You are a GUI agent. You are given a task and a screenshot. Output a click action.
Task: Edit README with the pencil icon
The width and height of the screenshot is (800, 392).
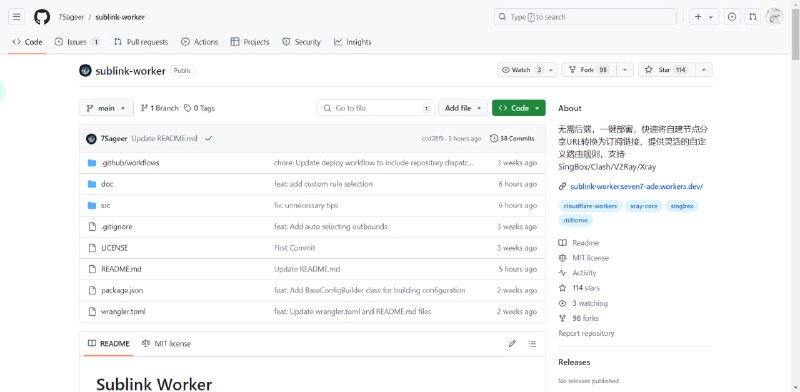pos(512,344)
